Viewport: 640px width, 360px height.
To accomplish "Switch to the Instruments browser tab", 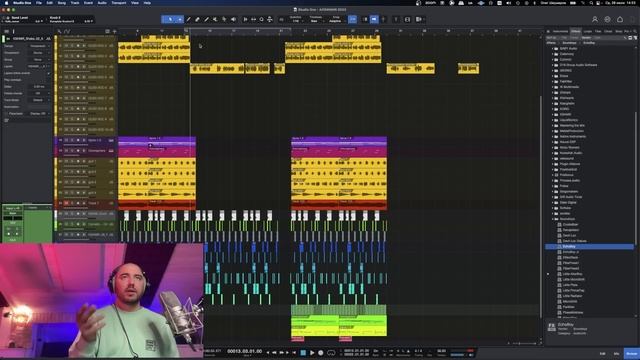I will 560,31.
